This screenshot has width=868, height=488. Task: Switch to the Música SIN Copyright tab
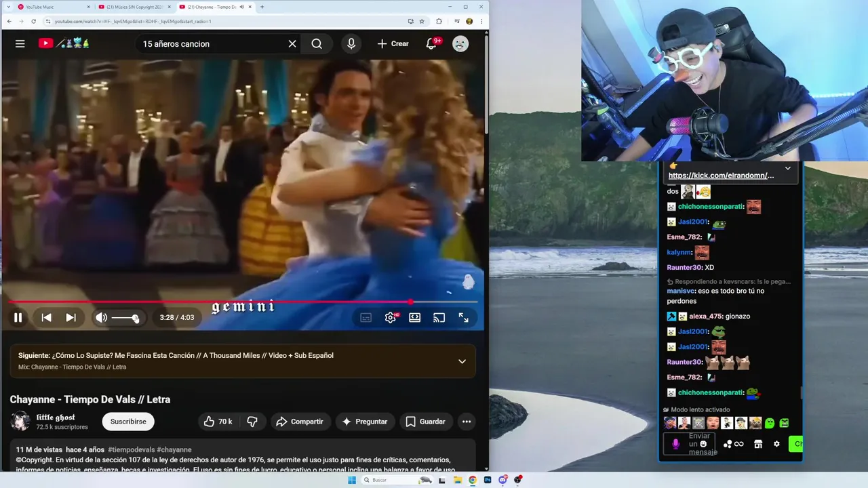133,7
